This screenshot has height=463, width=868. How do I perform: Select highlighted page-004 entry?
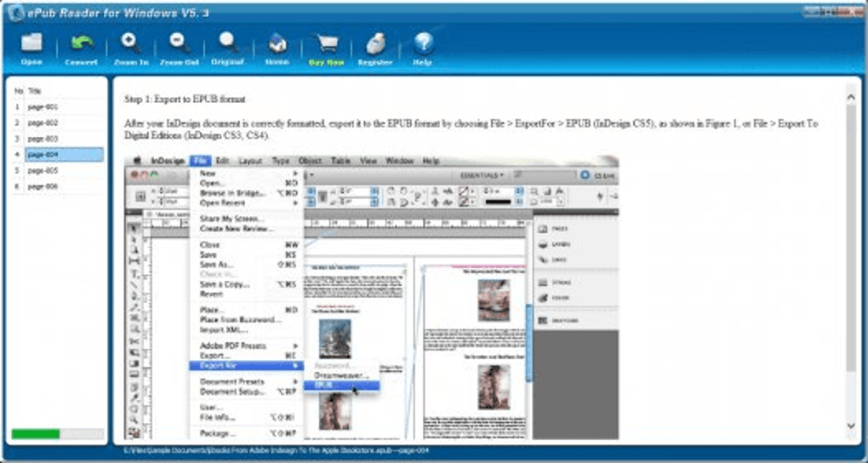(64, 155)
